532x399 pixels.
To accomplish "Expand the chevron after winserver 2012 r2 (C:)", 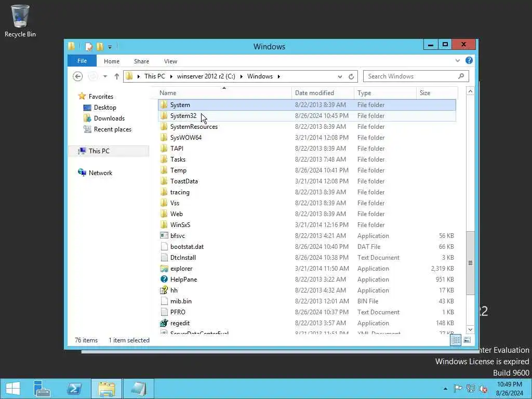I will pyautogui.click(x=241, y=76).
